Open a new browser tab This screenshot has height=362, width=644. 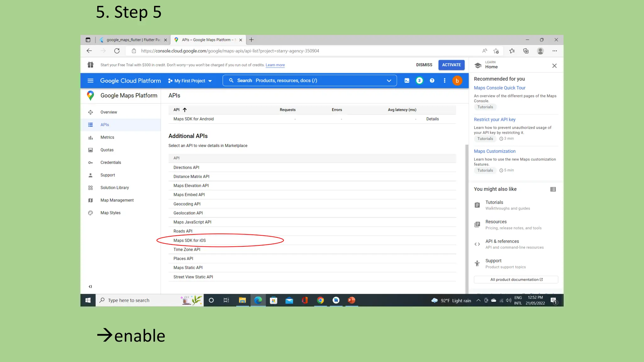[x=251, y=40]
